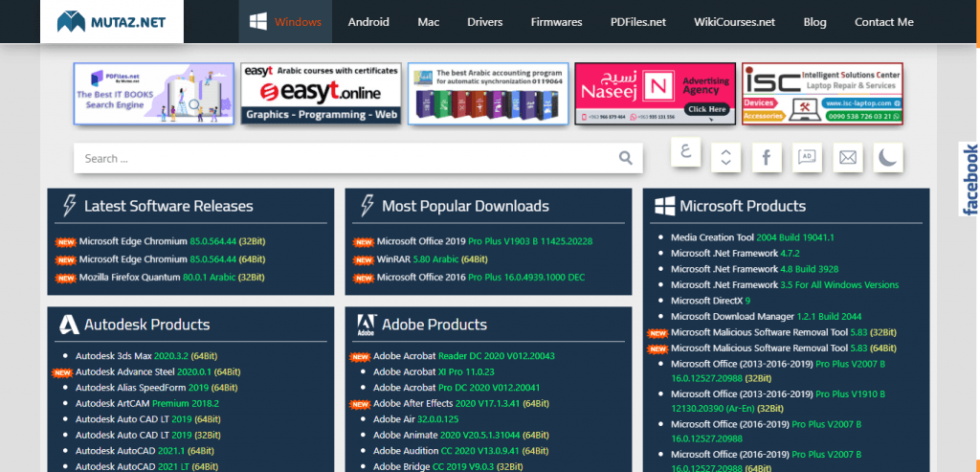This screenshot has height=472, width=980.
Task: Toggle dark mode with the moon icon
Action: [x=887, y=157]
